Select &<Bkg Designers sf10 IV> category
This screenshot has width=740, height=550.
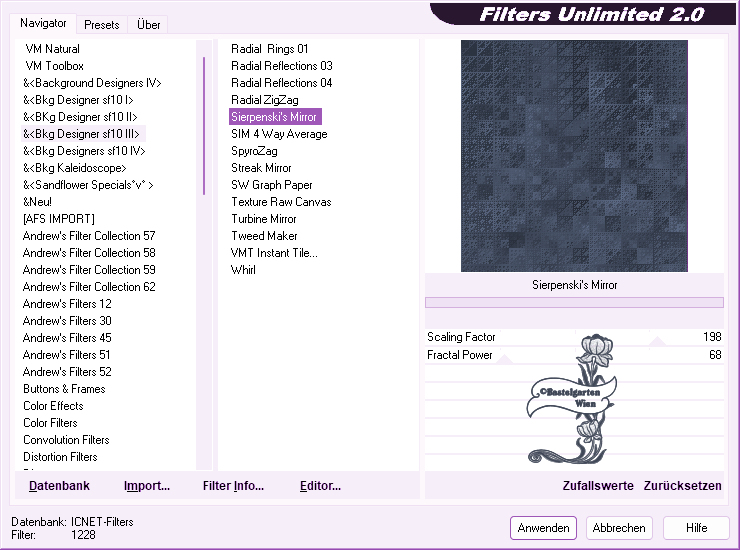pos(84,151)
